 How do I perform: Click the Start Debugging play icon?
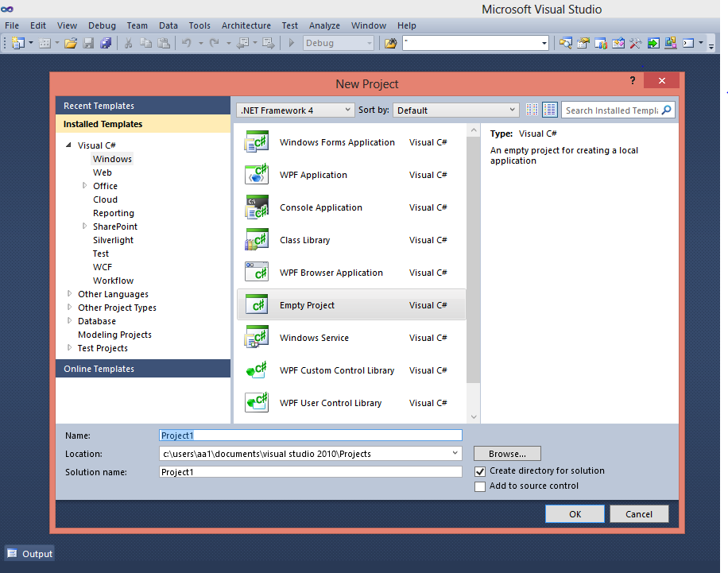tap(292, 43)
